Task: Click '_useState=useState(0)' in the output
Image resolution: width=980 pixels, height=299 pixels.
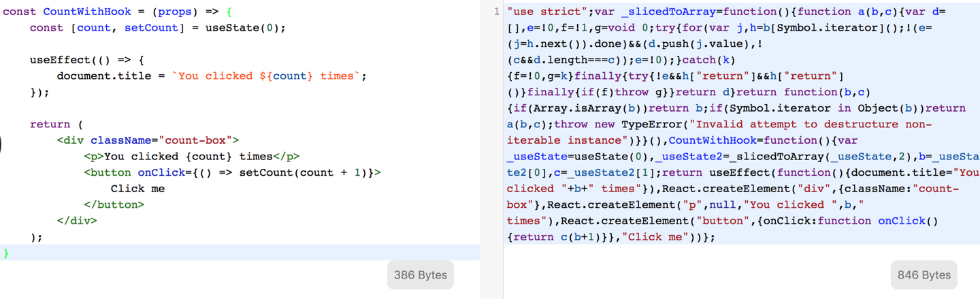Action: click(578, 156)
